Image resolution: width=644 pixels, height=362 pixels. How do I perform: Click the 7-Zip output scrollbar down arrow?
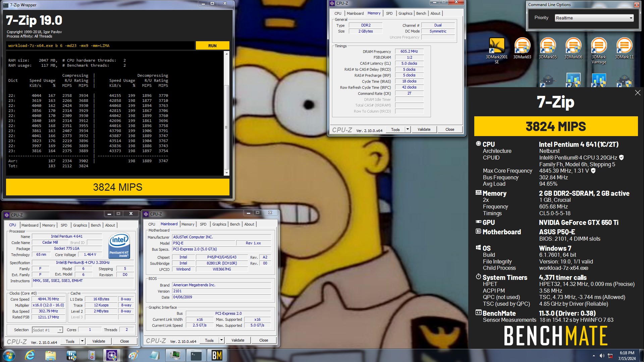click(x=226, y=173)
